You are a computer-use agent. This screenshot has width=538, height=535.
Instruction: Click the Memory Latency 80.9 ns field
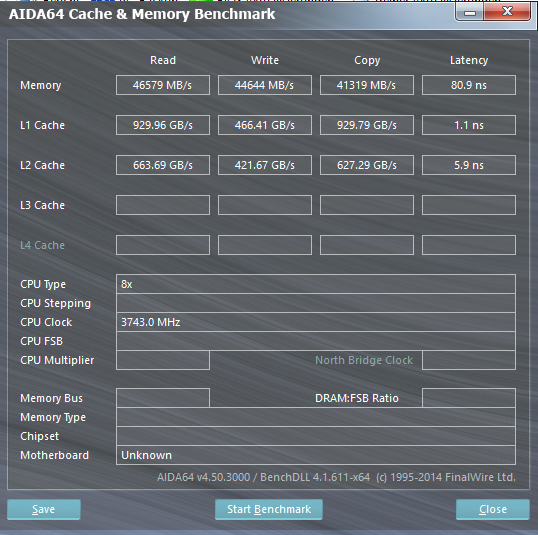[x=469, y=85]
